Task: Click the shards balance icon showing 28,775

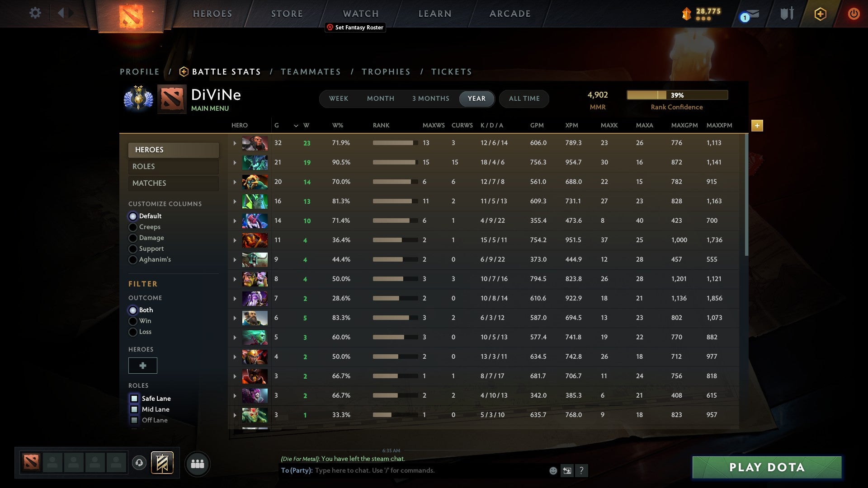Action: click(687, 14)
